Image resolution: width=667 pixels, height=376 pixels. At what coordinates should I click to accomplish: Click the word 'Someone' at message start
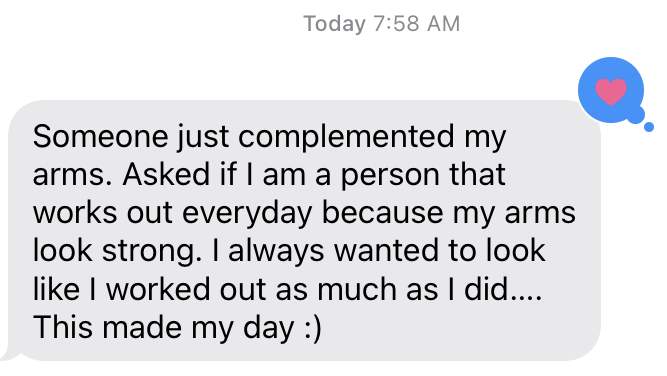tap(100, 137)
